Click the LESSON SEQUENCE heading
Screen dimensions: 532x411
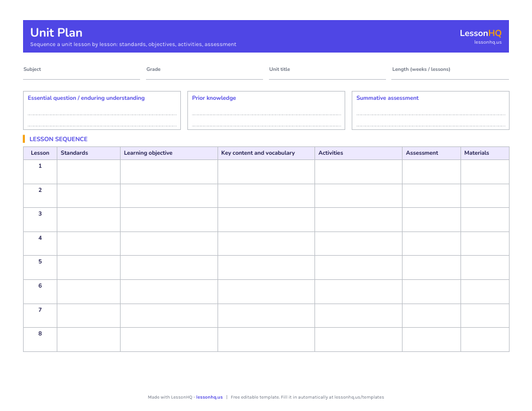click(x=59, y=139)
